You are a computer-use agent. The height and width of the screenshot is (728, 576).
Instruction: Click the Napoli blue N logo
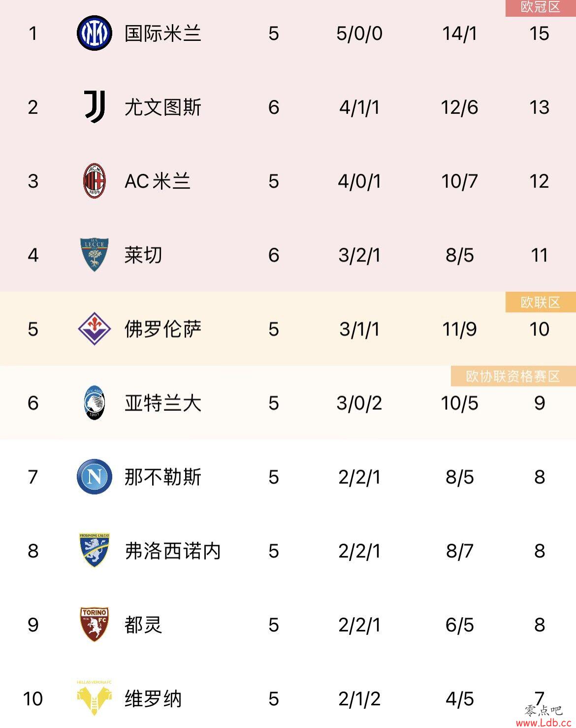pyautogui.click(x=94, y=477)
